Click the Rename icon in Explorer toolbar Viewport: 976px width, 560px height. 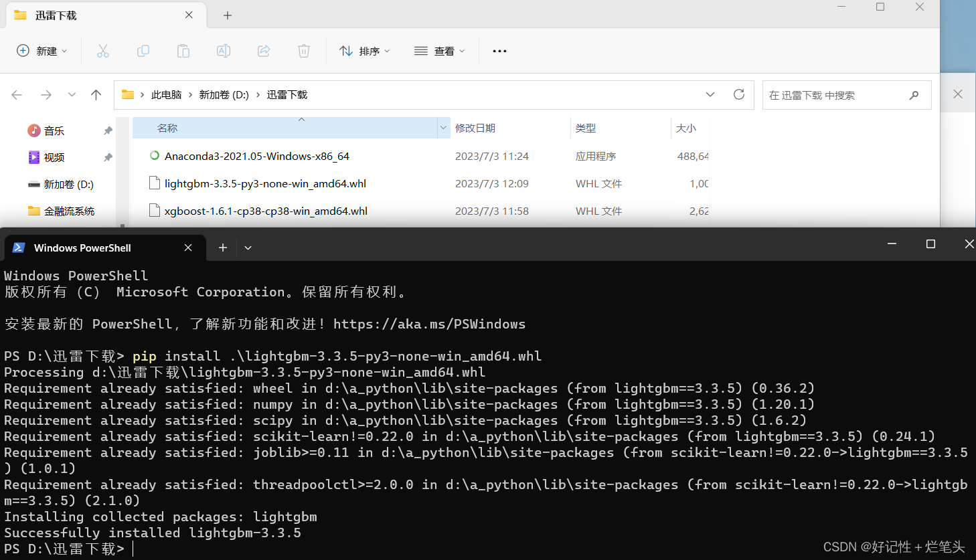[224, 51]
